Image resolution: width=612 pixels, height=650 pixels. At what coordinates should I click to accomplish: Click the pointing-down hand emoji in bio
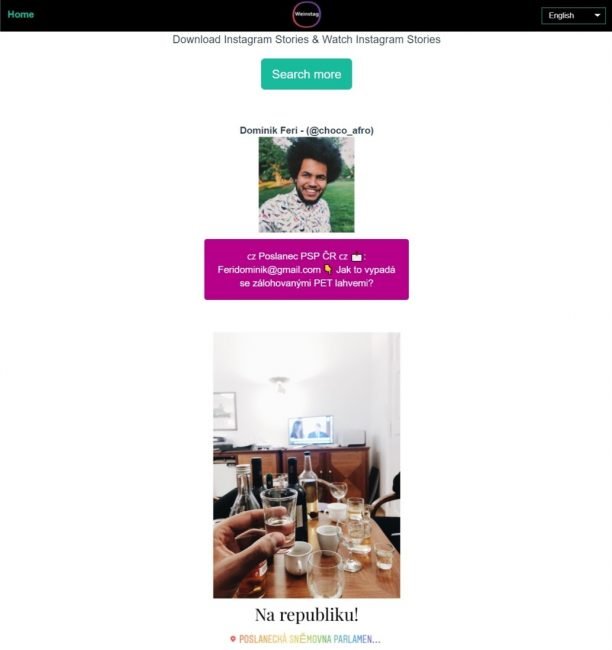point(328,270)
